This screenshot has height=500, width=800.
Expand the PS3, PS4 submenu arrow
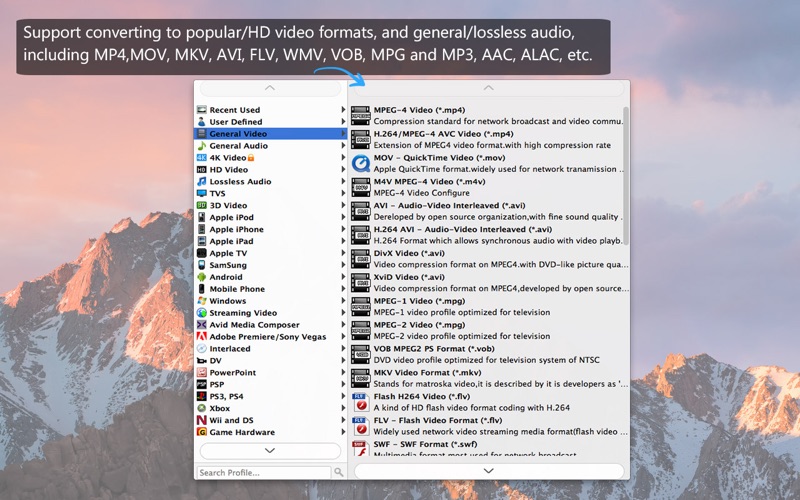tap(343, 396)
